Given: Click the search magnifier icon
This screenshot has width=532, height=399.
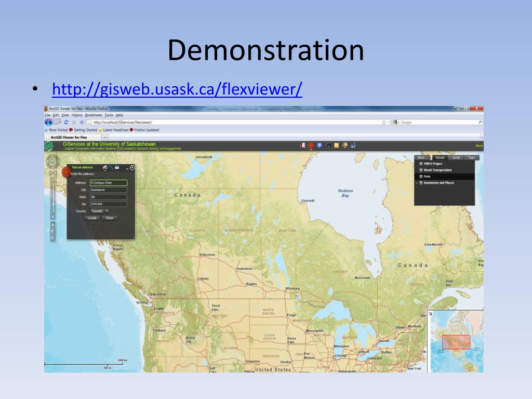Looking at the screenshot, I should [x=480, y=122].
